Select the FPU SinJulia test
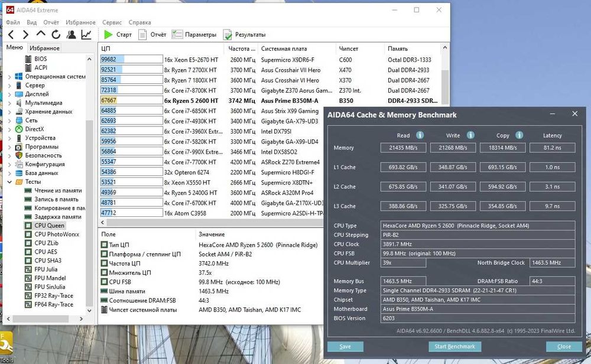The height and width of the screenshot is (364, 591). point(50,287)
